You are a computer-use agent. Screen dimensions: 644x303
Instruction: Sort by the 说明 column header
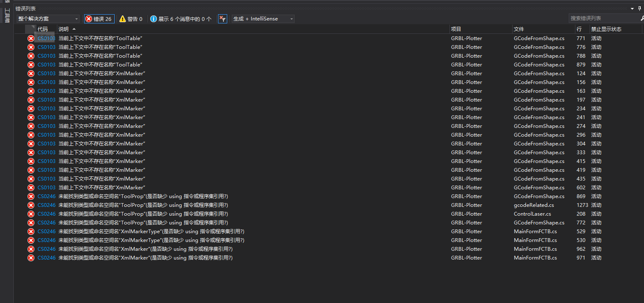tap(64, 29)
